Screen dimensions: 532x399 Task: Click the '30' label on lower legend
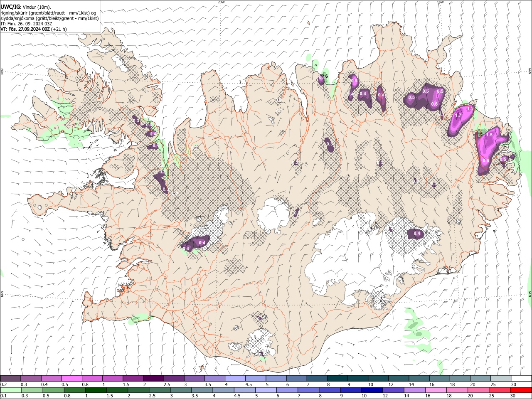(512, 396)
